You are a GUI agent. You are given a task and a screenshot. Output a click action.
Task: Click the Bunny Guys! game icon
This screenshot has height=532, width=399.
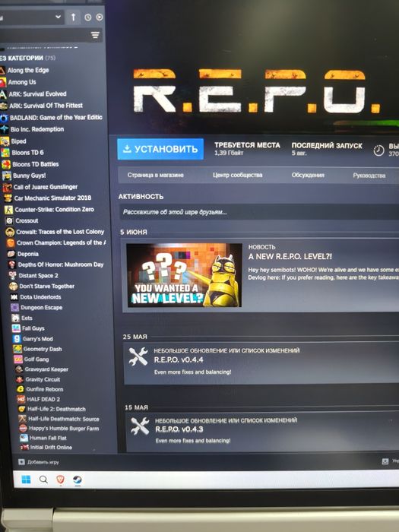pyautogui.click(x=7, y=176)
